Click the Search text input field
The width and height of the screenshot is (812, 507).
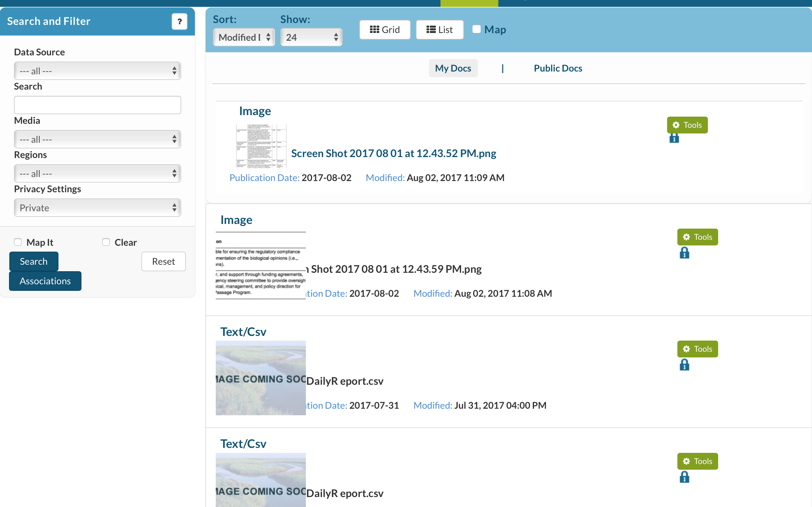pos(97,105)
